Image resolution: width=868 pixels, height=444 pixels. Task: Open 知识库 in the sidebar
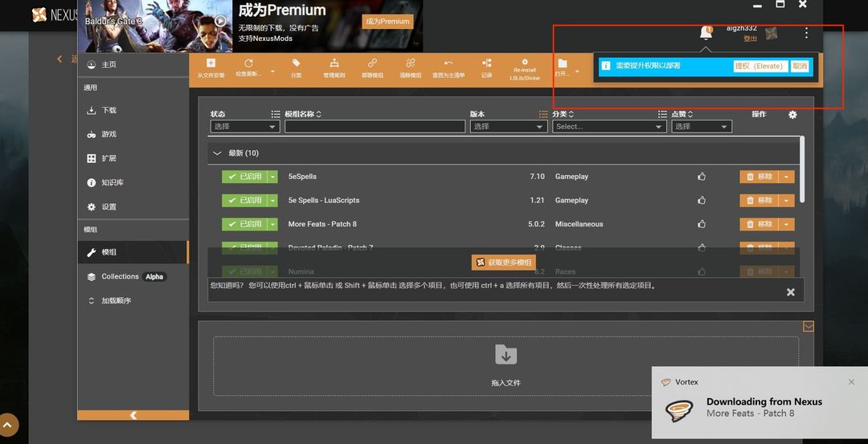133,182
